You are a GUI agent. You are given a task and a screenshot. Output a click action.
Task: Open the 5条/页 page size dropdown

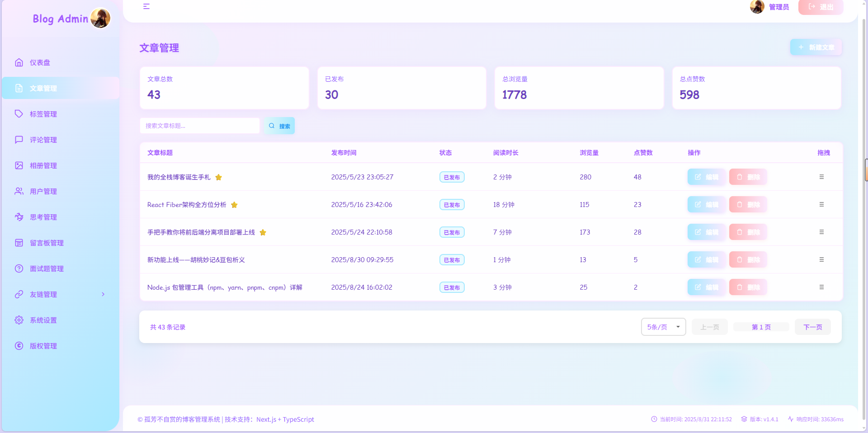pos(663,327)
